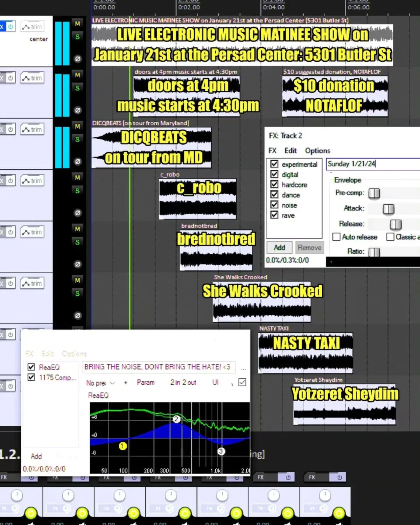Screen dimensions: 420x525
Task: Invert phase on the c_robo track
Action: coord(77,213)
